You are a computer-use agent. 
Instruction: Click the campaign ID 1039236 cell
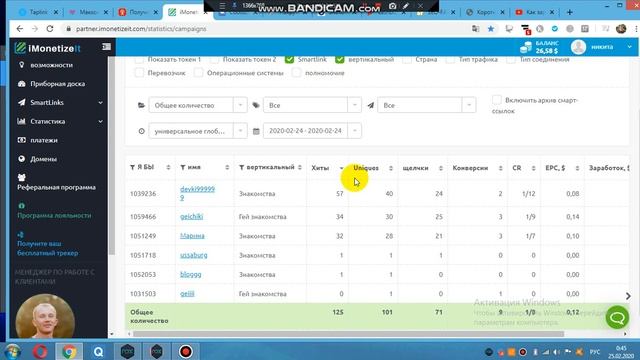click(x=143, y=193)
